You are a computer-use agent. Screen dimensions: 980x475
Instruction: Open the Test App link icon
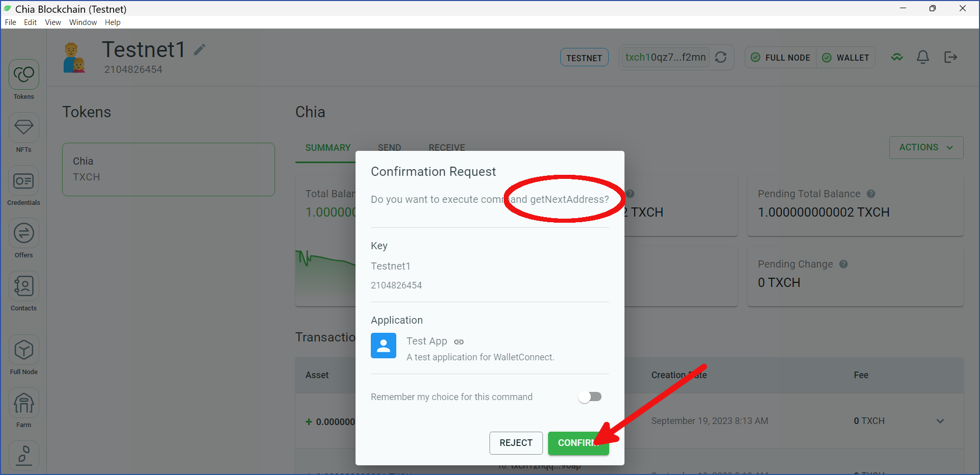click(459, 341)
